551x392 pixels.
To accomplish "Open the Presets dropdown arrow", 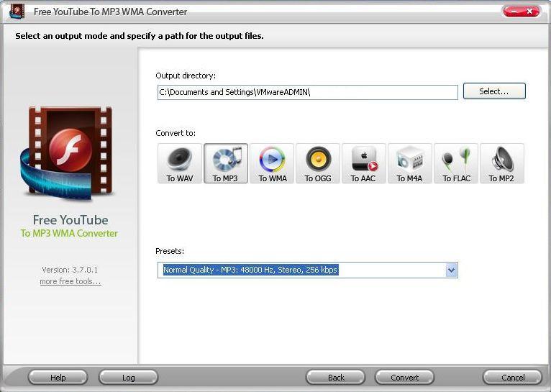I will 451,270.
